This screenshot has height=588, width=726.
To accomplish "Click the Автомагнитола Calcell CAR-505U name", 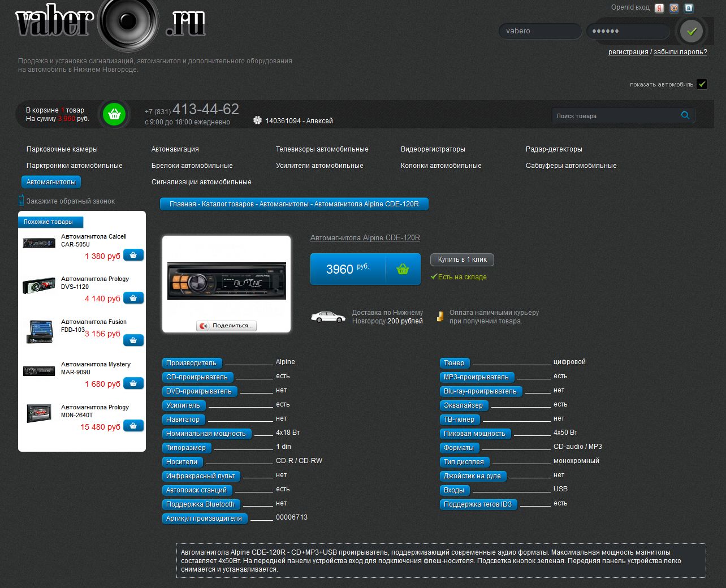I will pos(94,240).
